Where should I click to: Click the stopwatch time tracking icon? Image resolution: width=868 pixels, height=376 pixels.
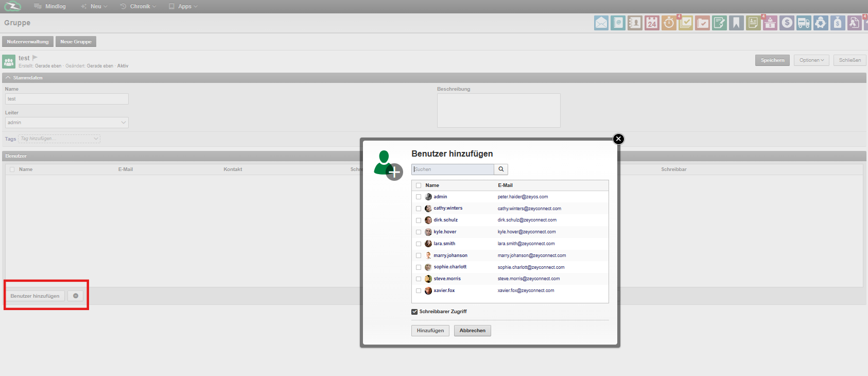[x=669, y=23]
